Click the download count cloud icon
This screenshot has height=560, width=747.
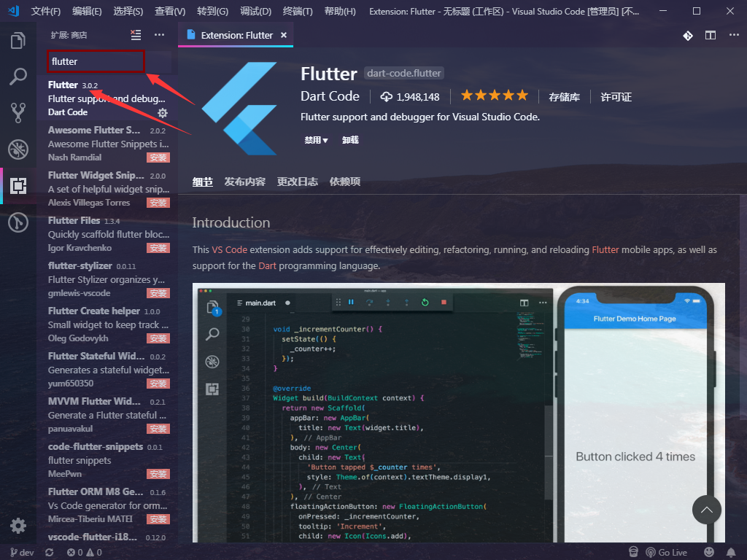coord(386,97)
